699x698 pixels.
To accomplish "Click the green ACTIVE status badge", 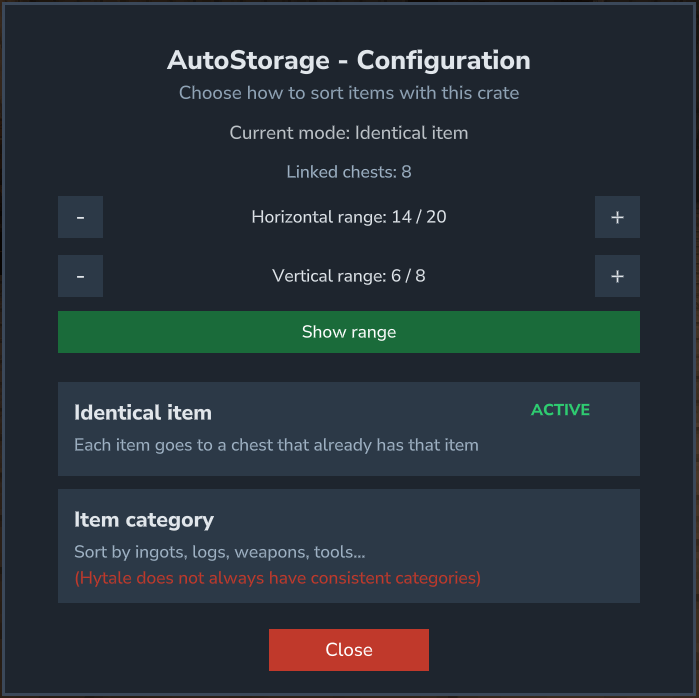I will [560, 410].
